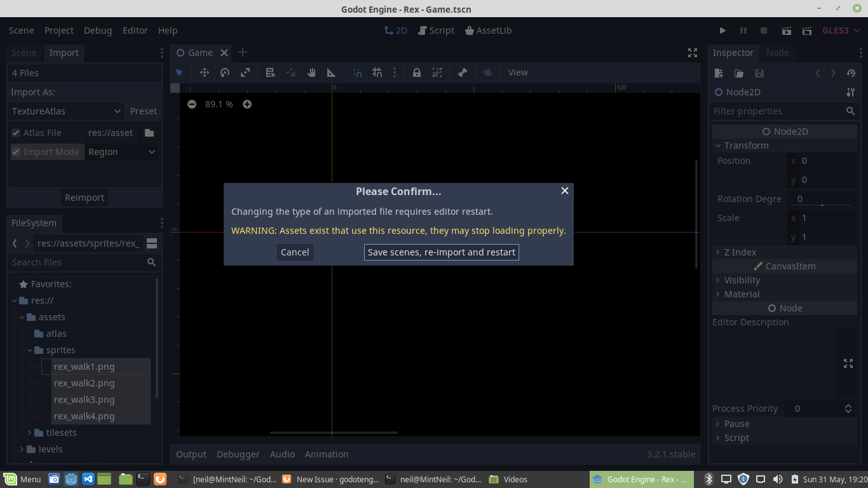Select the Rotate tool
The image size is (868, 488).
click(224, 72)
